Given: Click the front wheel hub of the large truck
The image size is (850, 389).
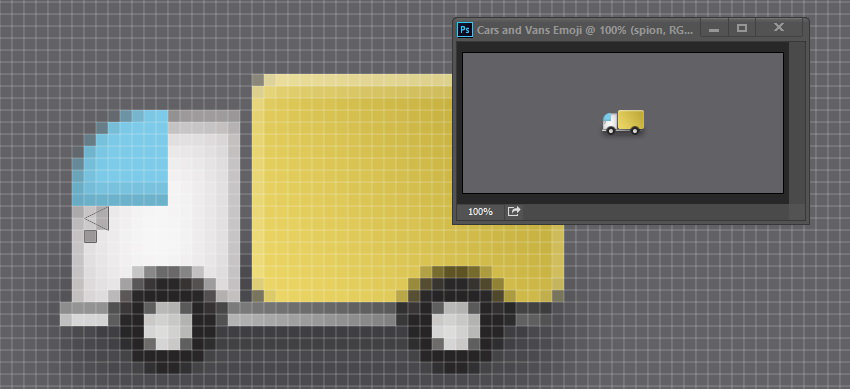Looking at the screenshot, I should 168,326.
